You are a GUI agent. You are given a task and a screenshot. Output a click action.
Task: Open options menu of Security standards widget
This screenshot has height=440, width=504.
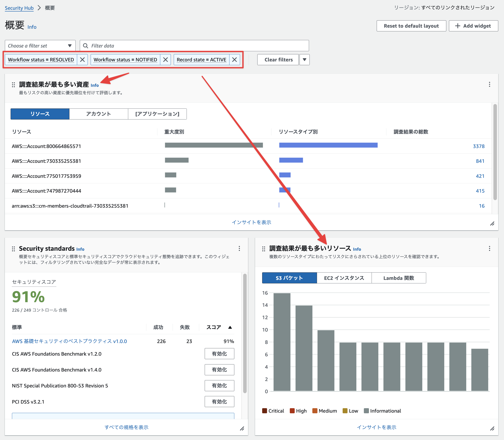[239, 248]
